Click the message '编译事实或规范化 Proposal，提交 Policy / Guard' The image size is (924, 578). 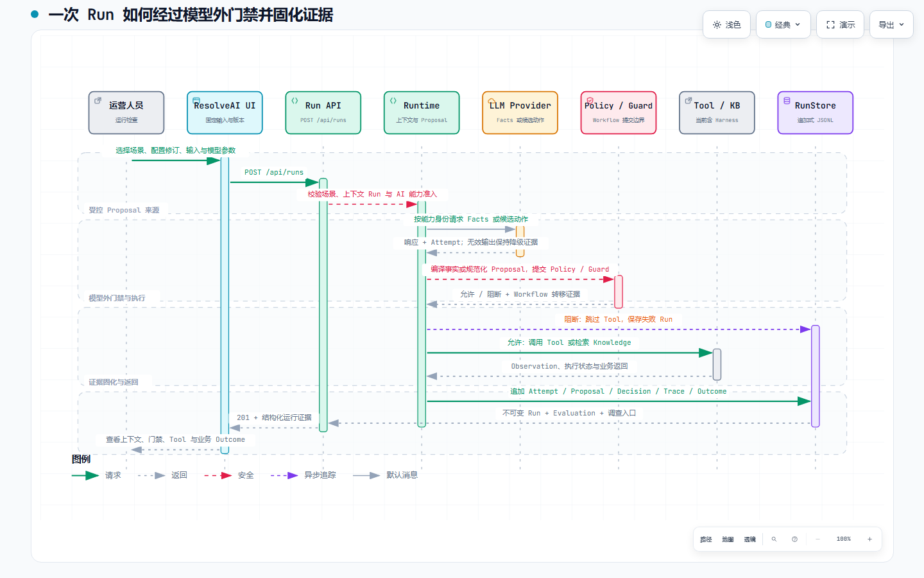[520, 269]
